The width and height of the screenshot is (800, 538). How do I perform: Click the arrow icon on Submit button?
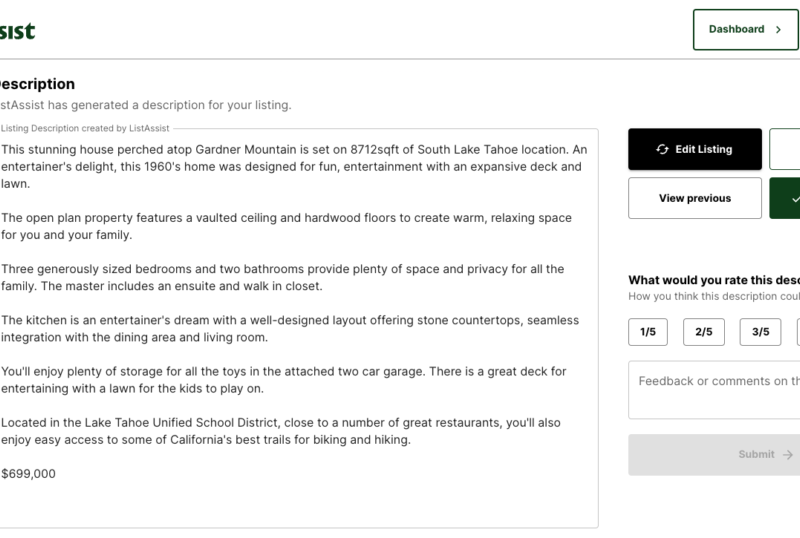(789, 455)
